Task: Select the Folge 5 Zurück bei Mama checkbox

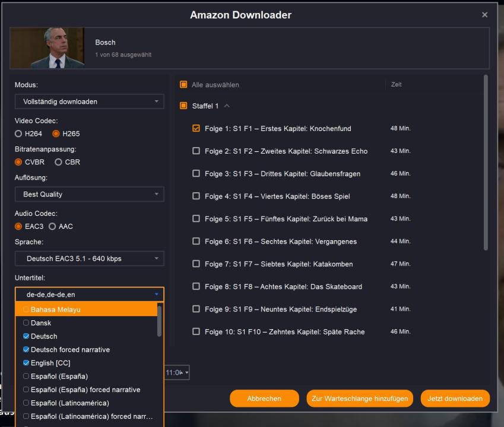Action: [x=196, y=219]
